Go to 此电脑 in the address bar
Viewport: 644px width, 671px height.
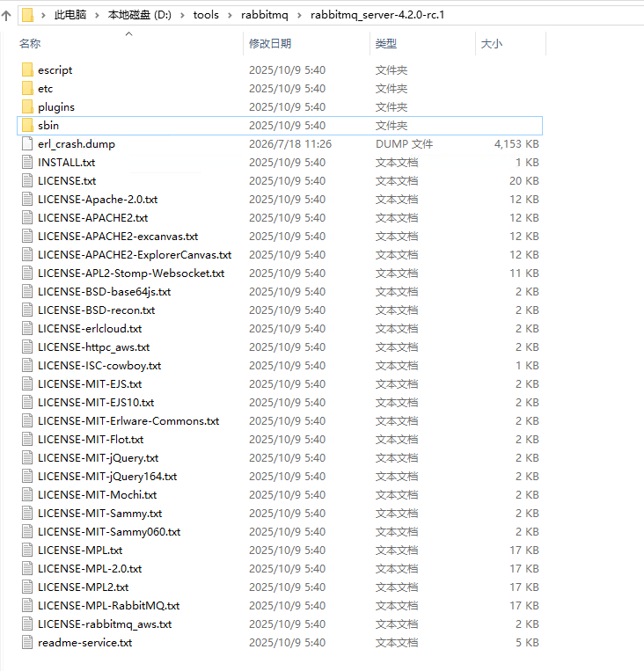pos(70,15)
